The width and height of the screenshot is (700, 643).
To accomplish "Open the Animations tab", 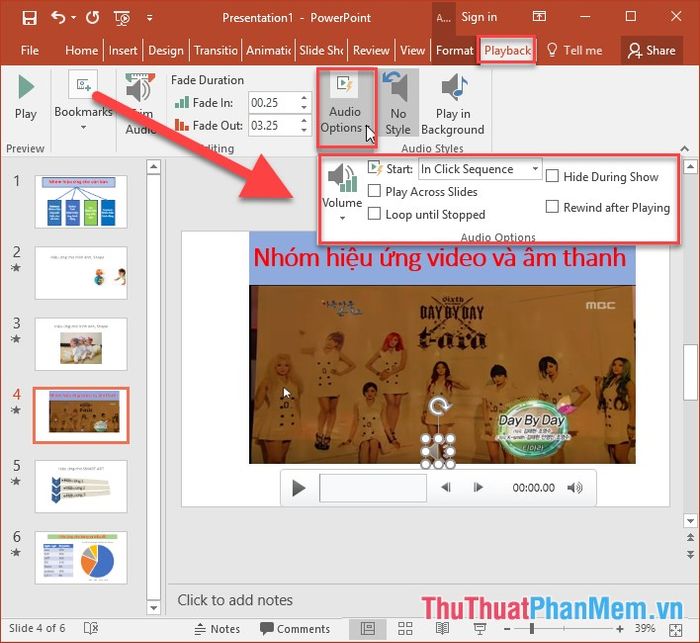I will pyautogui.click(x=268, y=50).
